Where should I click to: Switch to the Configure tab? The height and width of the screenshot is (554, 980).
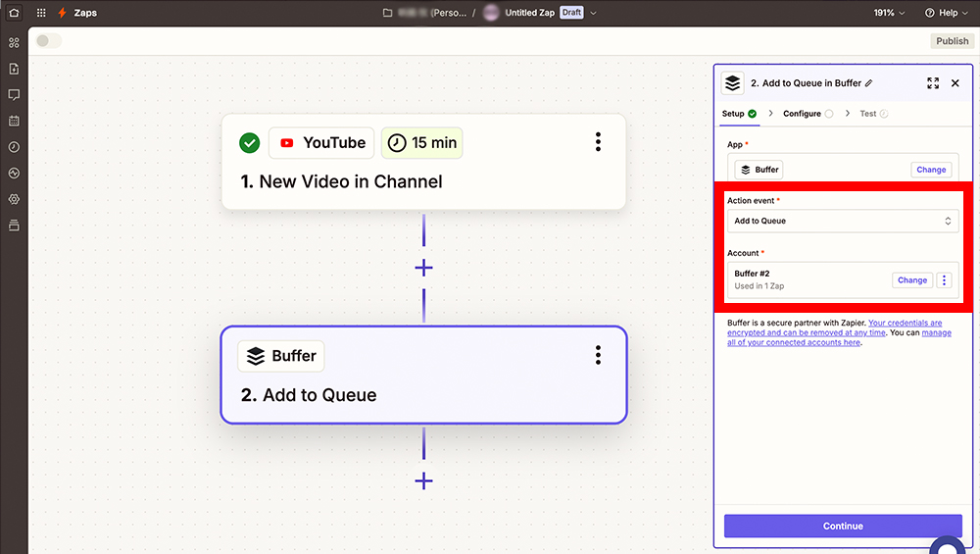tap(808, 114)
